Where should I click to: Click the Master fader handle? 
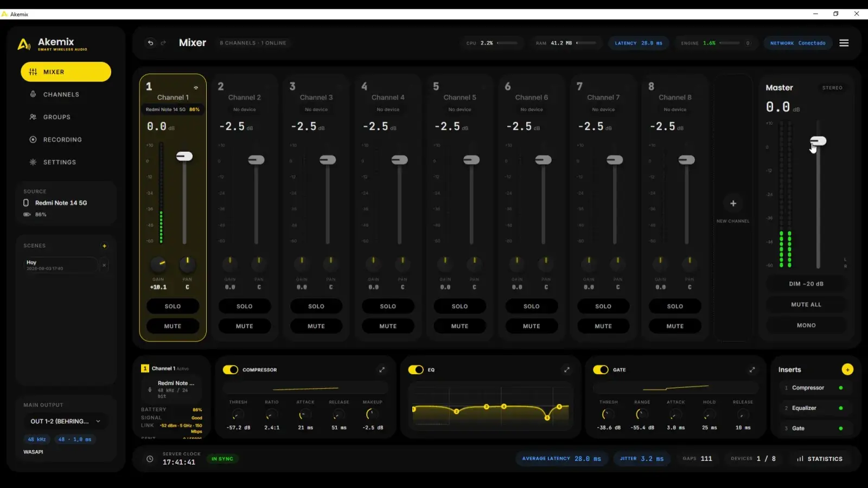point(818,141)
